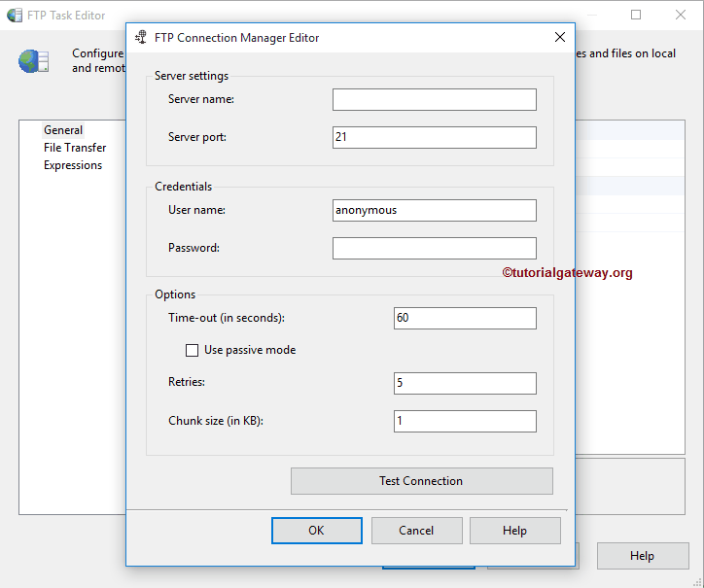Enable the Use passive mode checkbox
The image size is (704, 588).
coord(192,350)
